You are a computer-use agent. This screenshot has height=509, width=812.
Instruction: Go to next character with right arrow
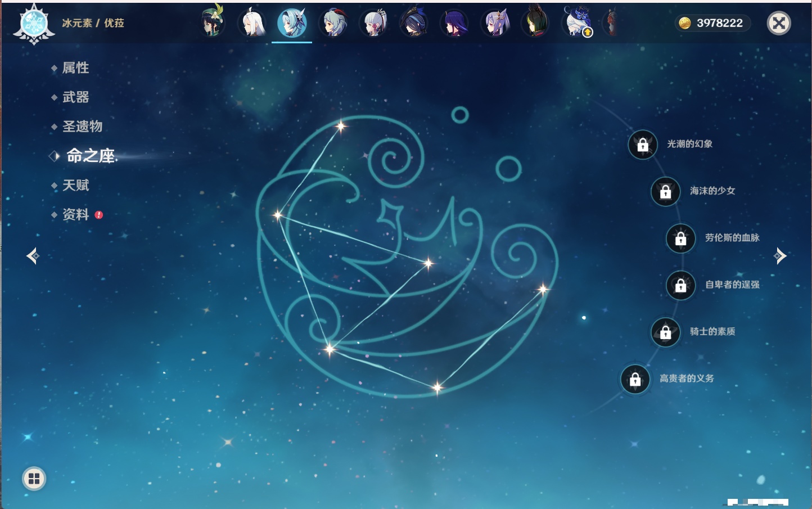coord(780,256)
